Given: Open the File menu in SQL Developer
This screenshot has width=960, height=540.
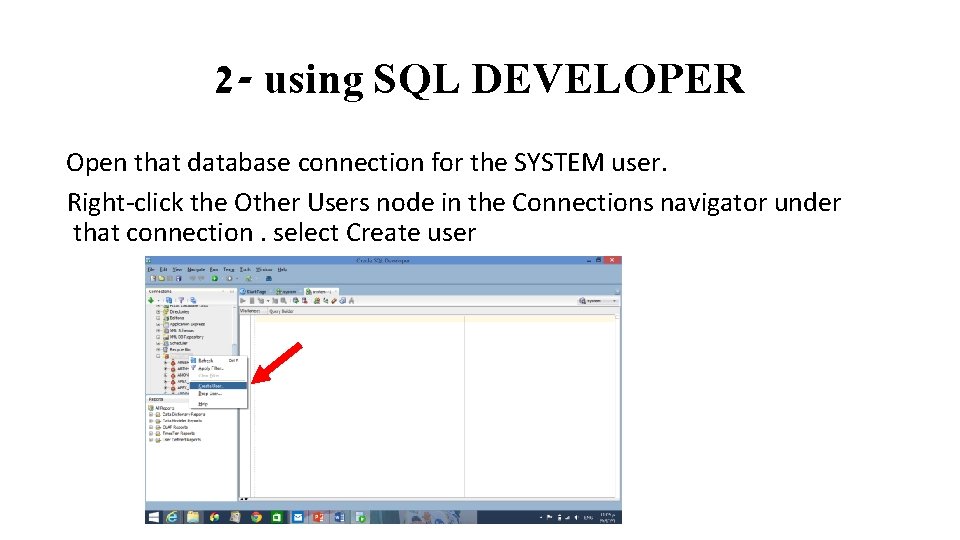Looking at the screenshot, I should click(x=151, y=269).
